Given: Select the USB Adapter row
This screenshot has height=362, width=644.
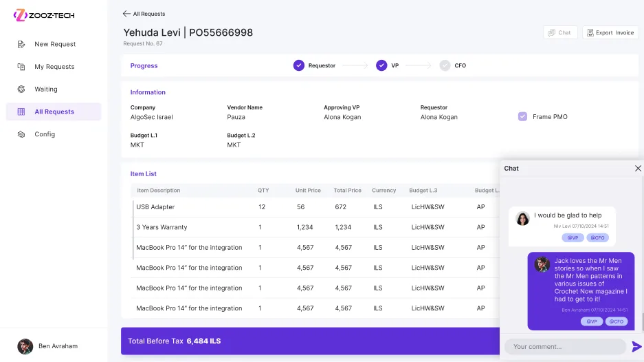Looking at the screenshot, I should (x=315, y=207).
